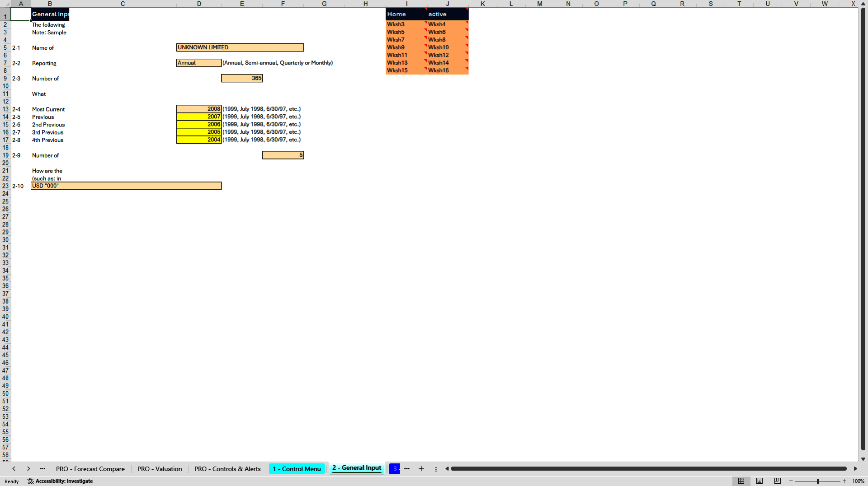The height and width of the screenshot is (486, 868).
Task: Open the PRO - Forecast Compare sheet
Action: 90,469
